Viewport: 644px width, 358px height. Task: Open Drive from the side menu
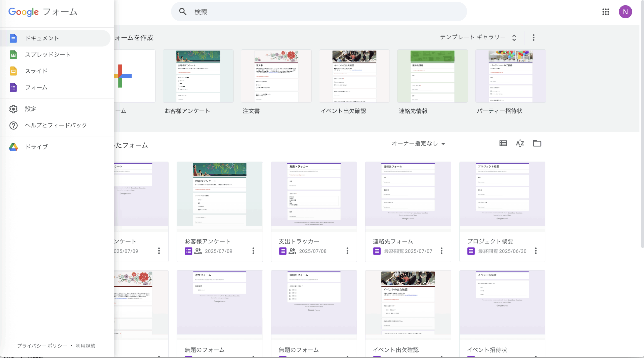(55, 147)
